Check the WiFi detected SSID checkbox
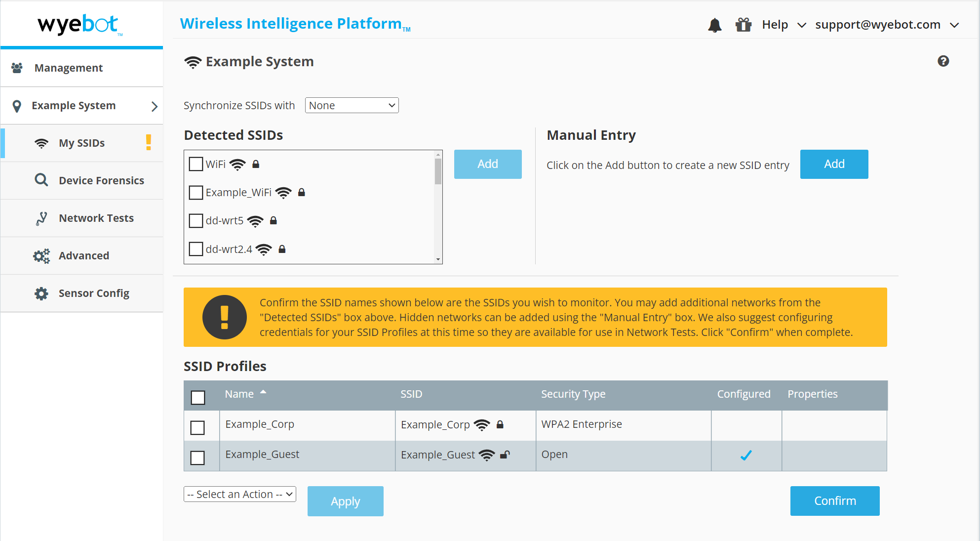This screenshot has height=541, width=980. tap(196, 164)
